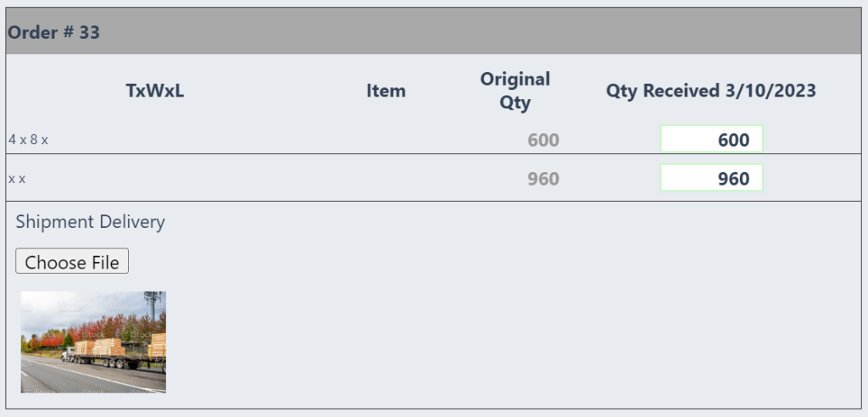Select the 4 x 8 x dimension text
This screenshot has height=417, width=868.
click(x=28, y=140)
